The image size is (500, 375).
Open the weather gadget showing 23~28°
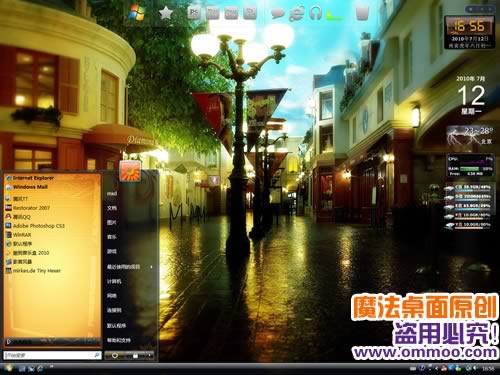click(x=470, y=136)
